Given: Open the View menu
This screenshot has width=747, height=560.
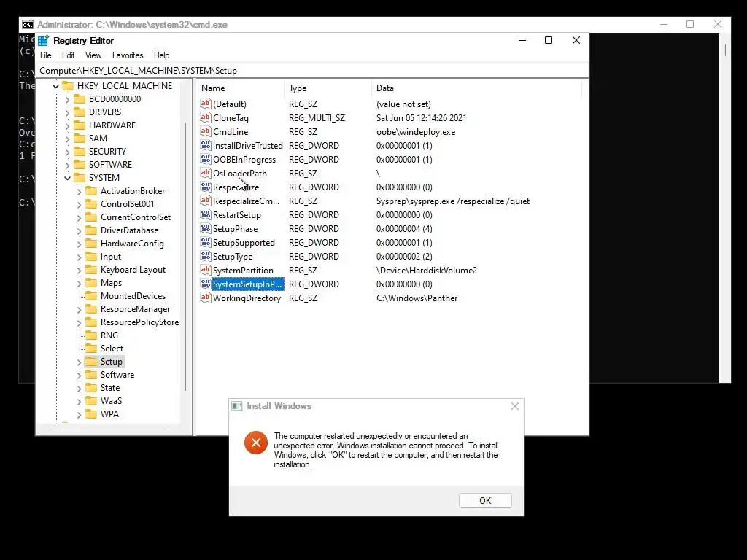Looking at the screenshot, I should pyautogui.click(x=93, y=55).
